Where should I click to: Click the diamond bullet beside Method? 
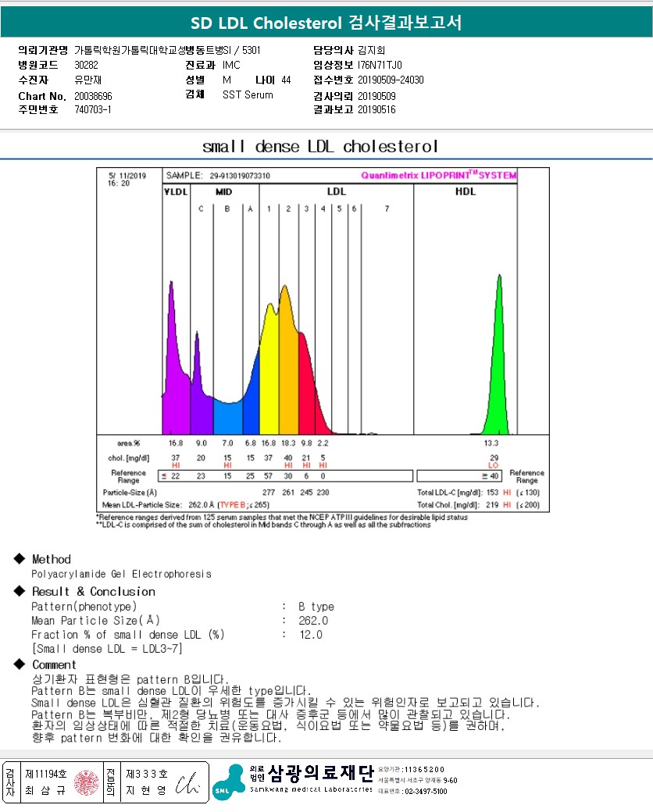[x=20, y=558]
